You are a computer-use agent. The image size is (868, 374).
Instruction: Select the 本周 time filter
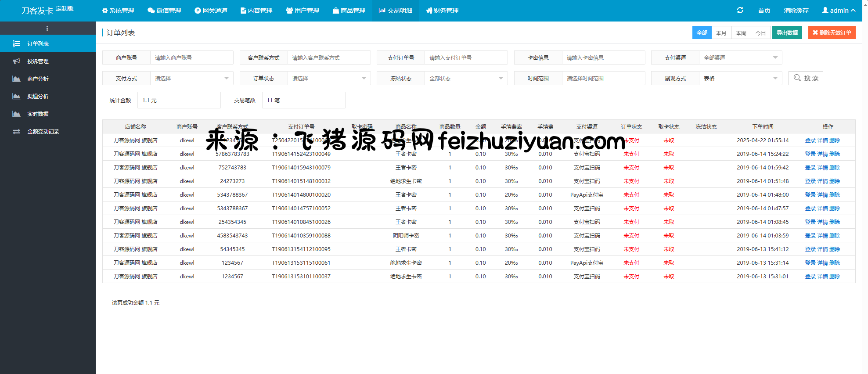[741, 33]
